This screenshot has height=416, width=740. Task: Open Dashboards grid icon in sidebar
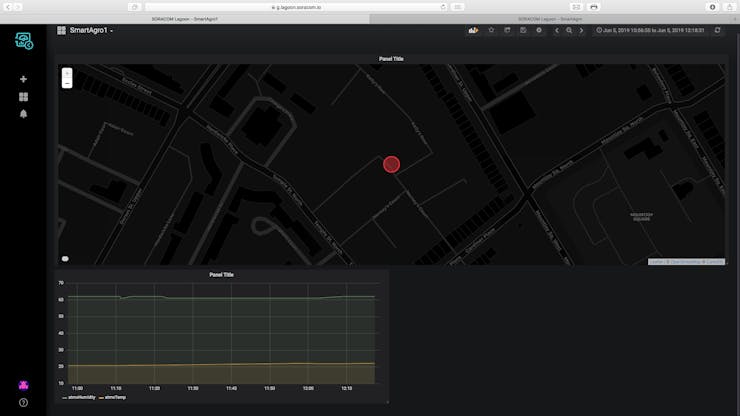pos(23,97)
